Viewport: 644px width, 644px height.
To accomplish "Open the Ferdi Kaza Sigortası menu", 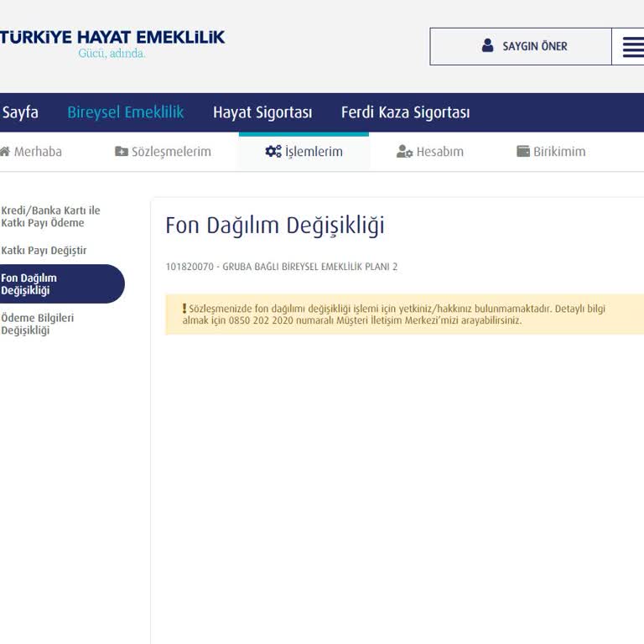I will point(405,112).
